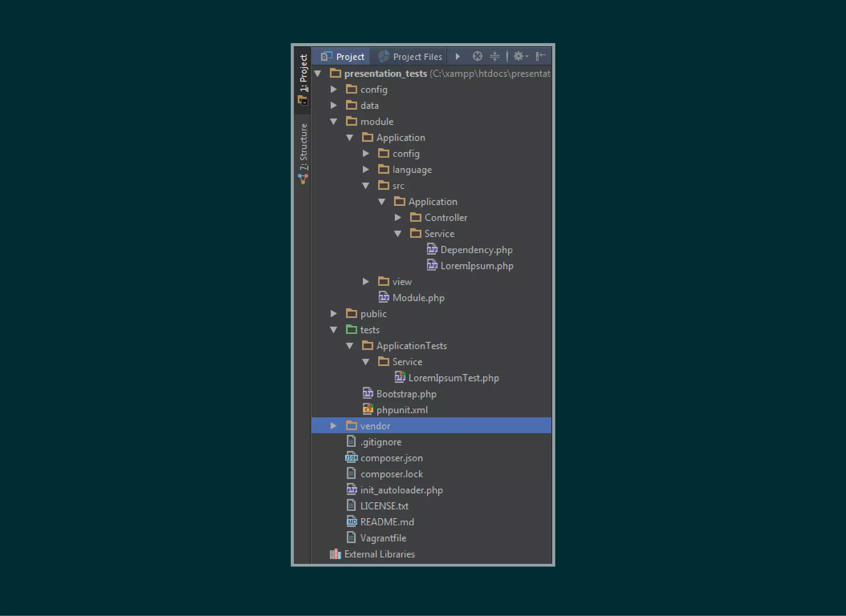Click the scroll from source crosshair icon
Viewport: 846px width, 616px height.
tap(477, 56)
